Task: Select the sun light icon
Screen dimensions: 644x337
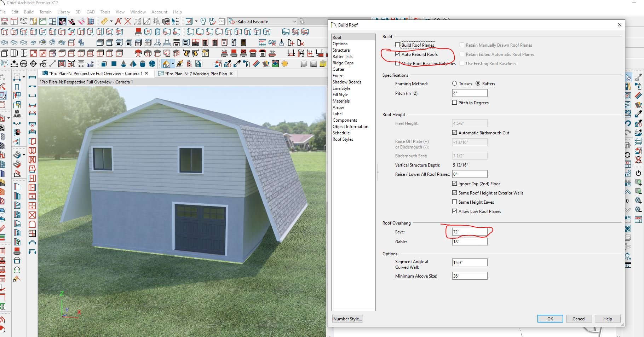Action: [x=285, y=64]
